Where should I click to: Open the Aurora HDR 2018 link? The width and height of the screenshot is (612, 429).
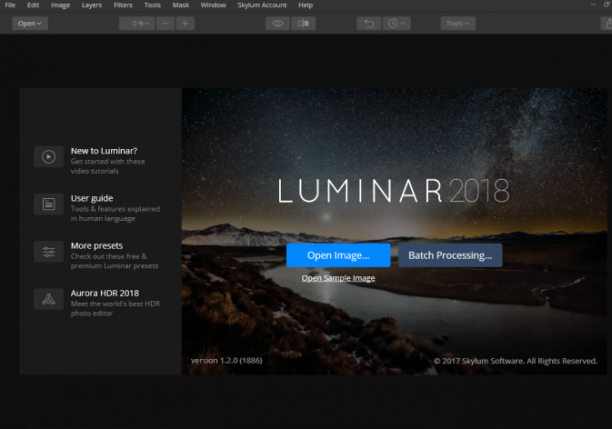[105, 293]
